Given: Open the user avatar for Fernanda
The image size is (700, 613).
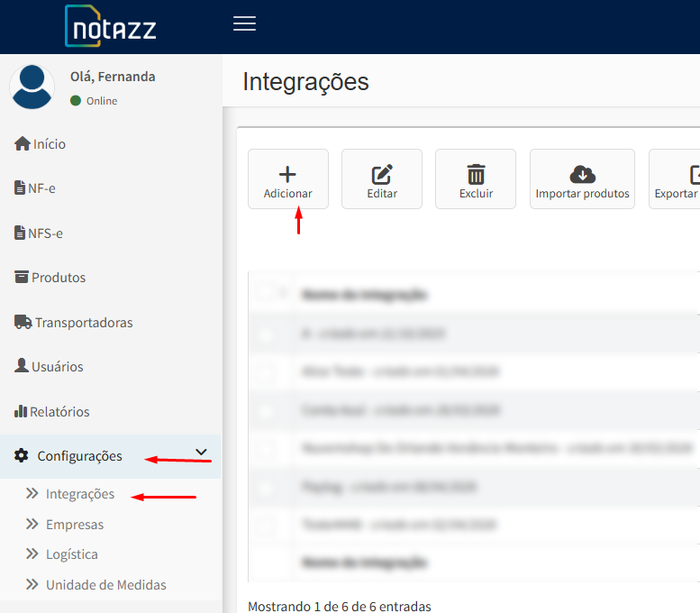Looking at the screenshot, I should pyautogui.click(x=32, y=87).
